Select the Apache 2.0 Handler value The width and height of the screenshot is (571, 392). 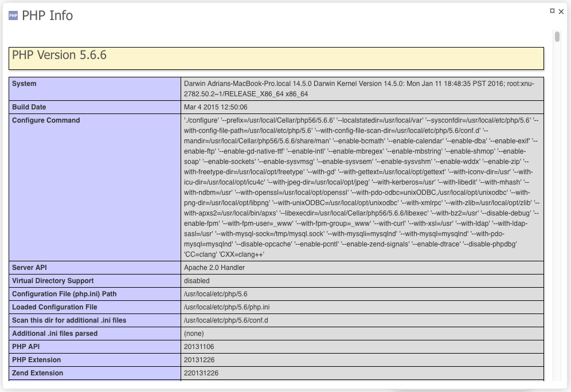pos(214,268)
